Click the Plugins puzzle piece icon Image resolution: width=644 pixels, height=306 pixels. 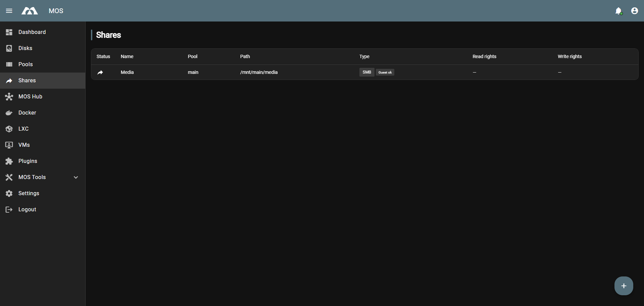[x=9, y=161]
